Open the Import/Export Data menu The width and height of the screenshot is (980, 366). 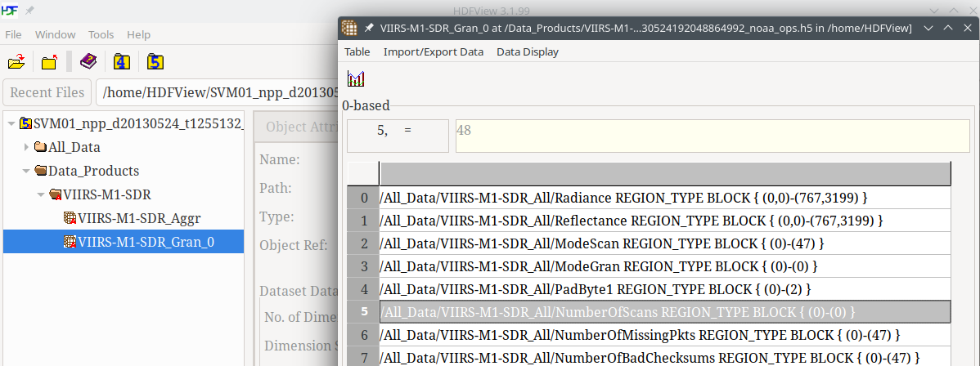click(x=433, y=51)
